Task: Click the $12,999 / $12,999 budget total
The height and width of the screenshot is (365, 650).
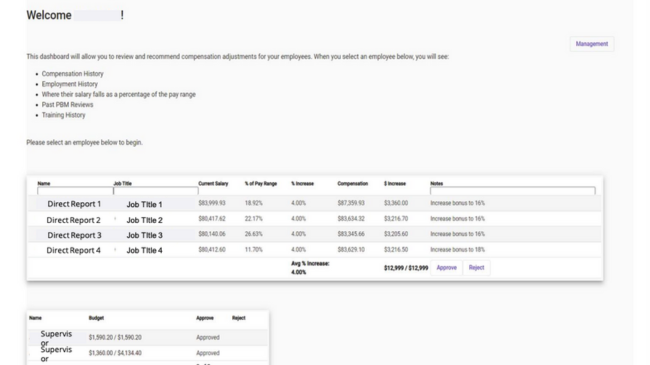Action: click(406, 268)
